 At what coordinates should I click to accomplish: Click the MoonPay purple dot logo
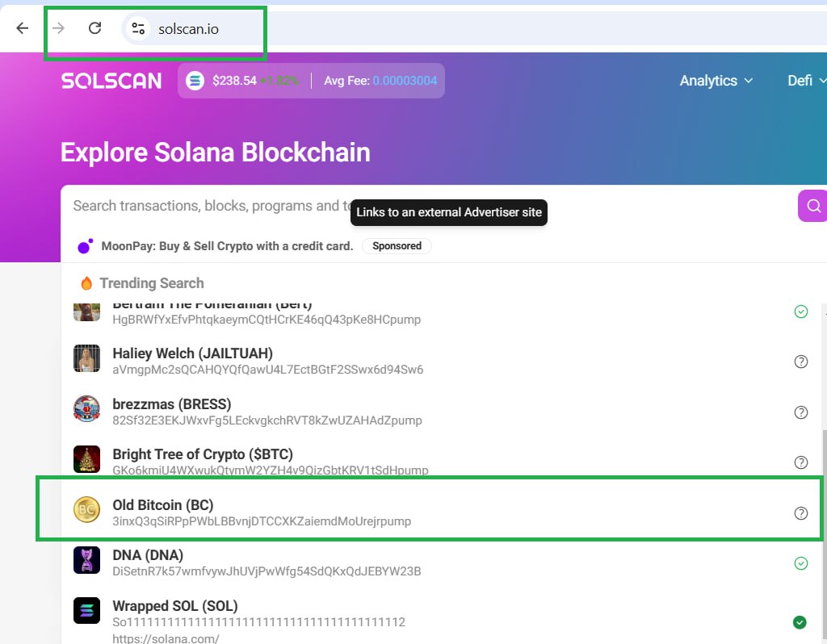coord(85,246)
